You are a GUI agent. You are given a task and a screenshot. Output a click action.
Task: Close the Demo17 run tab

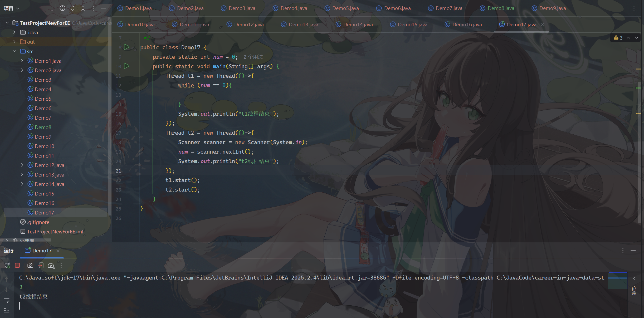(x=58, y=251)
